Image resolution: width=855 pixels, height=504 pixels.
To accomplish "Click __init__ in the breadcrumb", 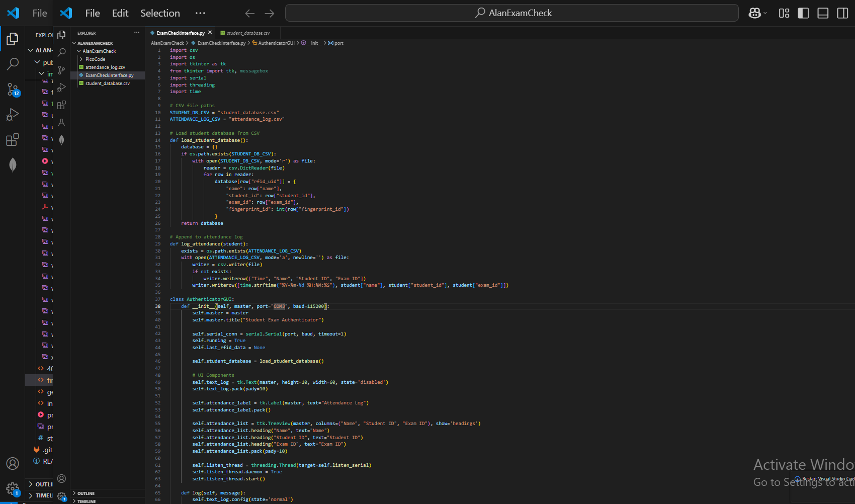I will (x=314, y=43).
